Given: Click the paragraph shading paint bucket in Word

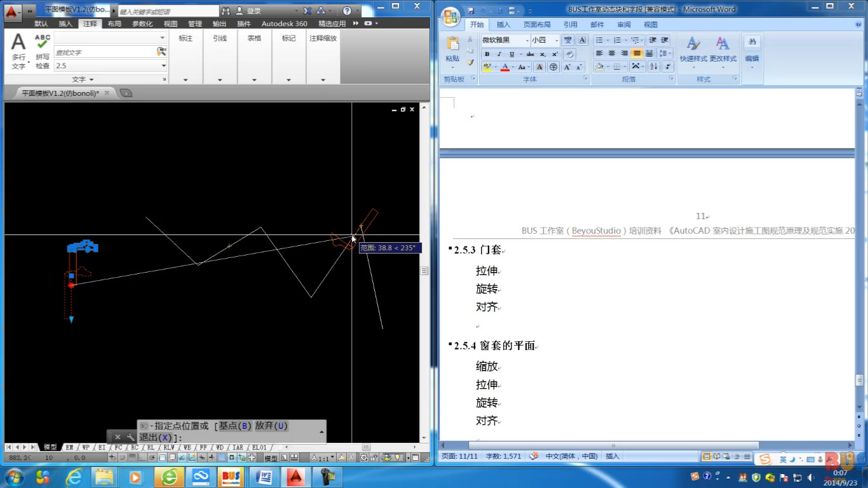Looking at the screenshot, I should (599, 67).
